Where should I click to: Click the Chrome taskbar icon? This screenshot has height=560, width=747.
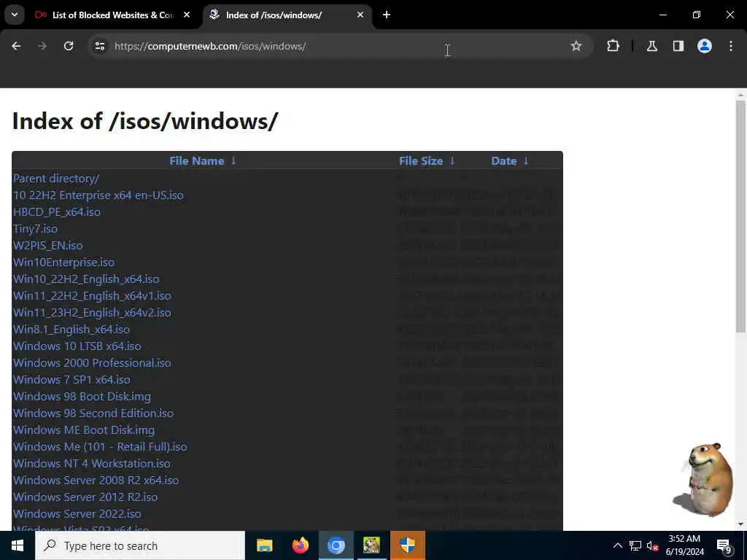tap(336, 545)
